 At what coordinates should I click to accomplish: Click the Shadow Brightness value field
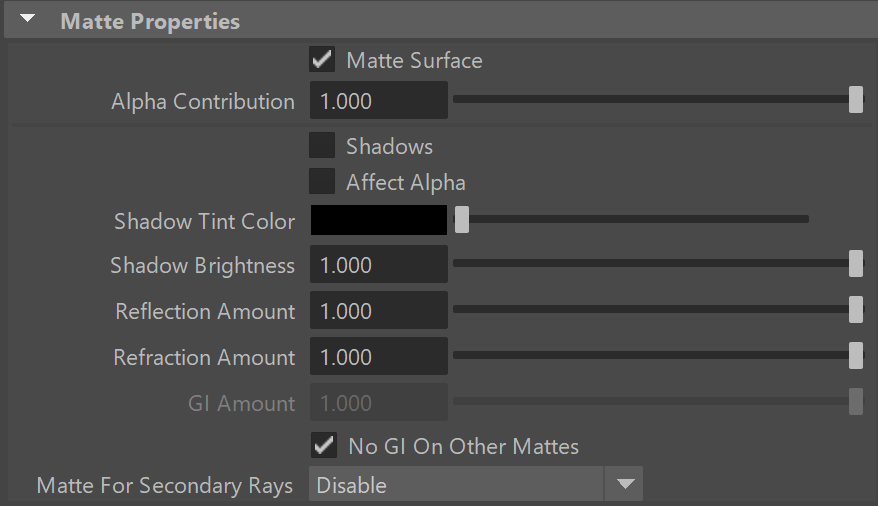pyautogui.click(x=379, y=264)
